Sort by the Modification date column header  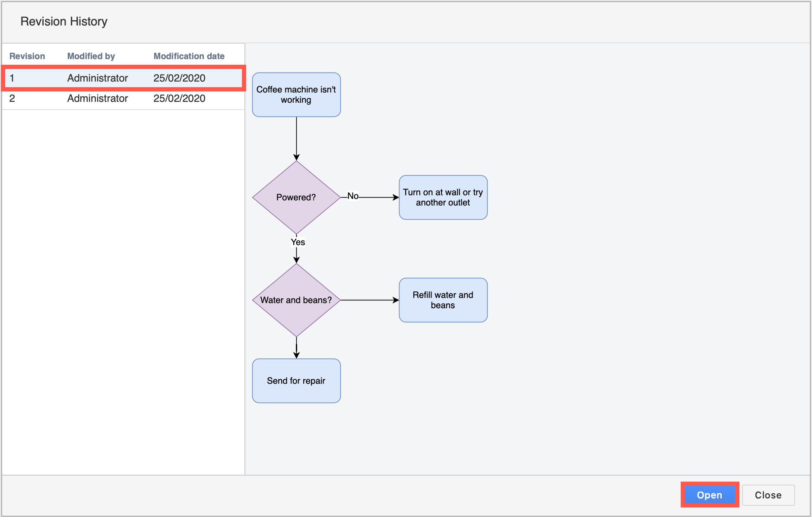pos(189,56)
